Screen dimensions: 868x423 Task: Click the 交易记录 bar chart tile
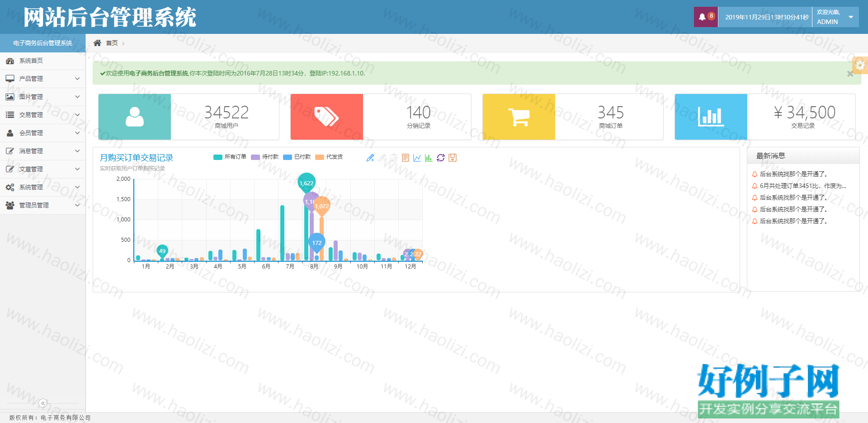(x=711, y=117)
